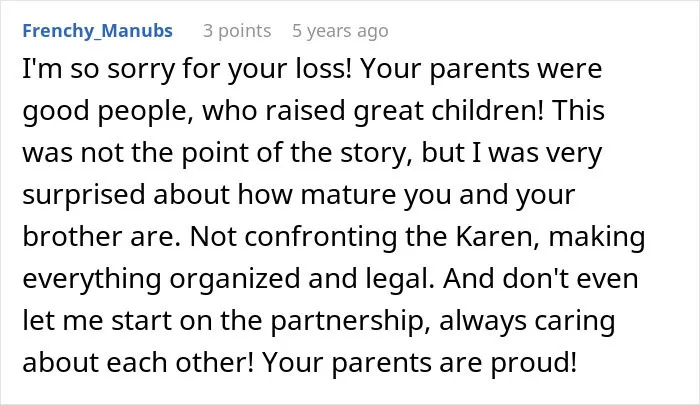Open the 5 years ago timestamp permalink

click(x=340, y=31)
